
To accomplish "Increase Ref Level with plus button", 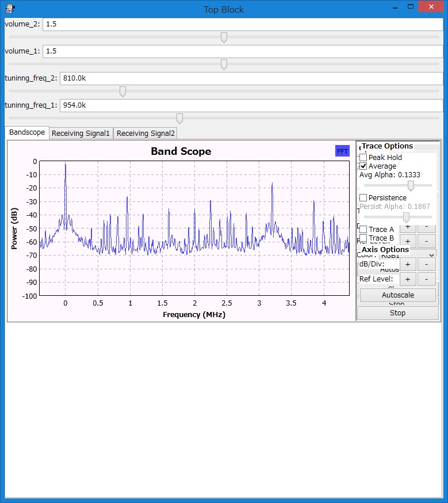I will pos(408,279).
